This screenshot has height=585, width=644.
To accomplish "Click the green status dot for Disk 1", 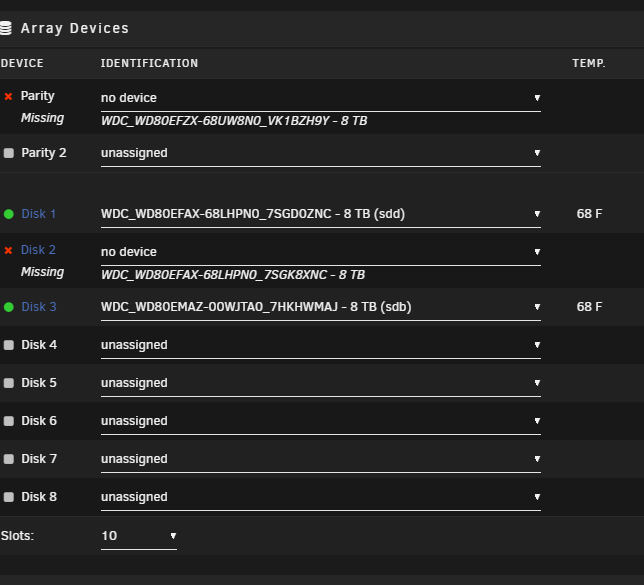I will coord(9,214).
